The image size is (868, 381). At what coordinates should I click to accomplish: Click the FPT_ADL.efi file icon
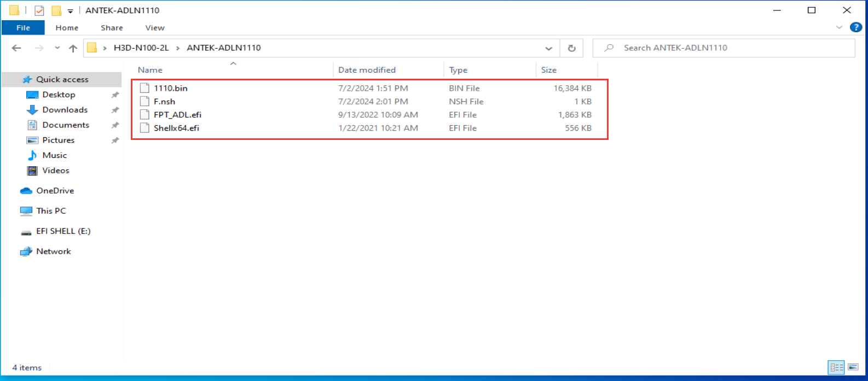coord(144,115)
